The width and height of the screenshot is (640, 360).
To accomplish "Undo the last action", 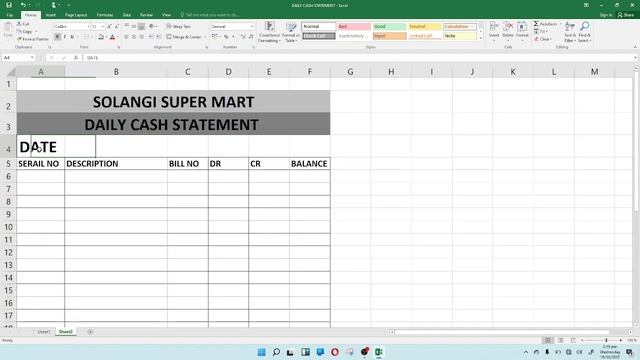I will 23,5.
